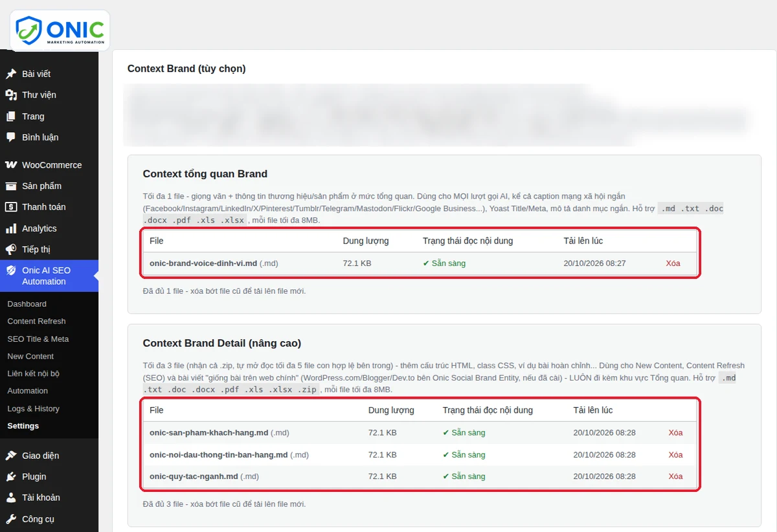Screen dimensions: 777x532
Task: Click the Context tổng quan Brand heading
Action: click(205, 174)
